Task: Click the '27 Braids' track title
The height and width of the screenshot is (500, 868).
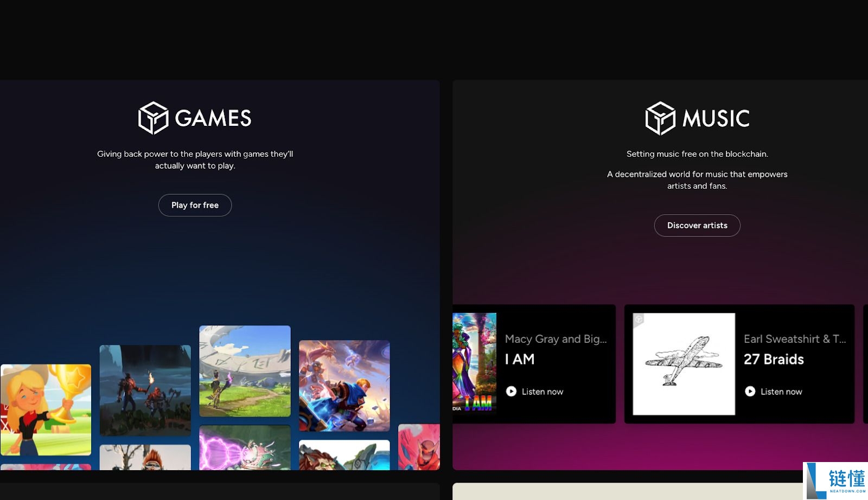Action: click(774, 359)
